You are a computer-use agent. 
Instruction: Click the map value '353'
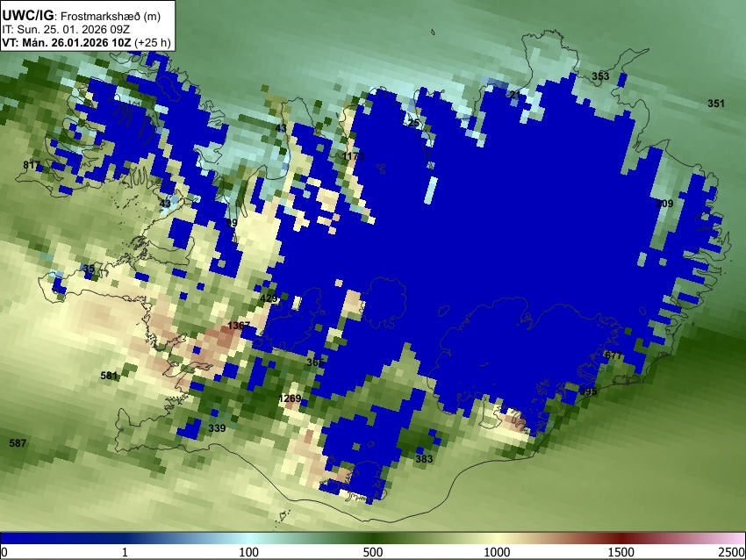tap(600, 76)
